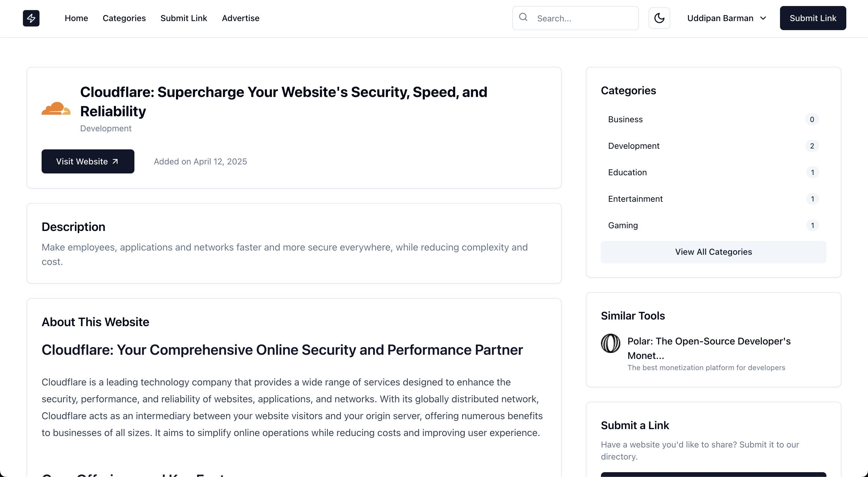Click the lightning bolt site logo
Screen dimensions: 868x477
tap(31, 18)
